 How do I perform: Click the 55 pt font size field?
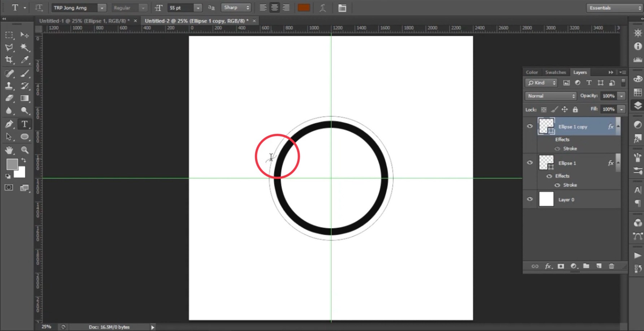pyautogui.click(x=181, y=8)
